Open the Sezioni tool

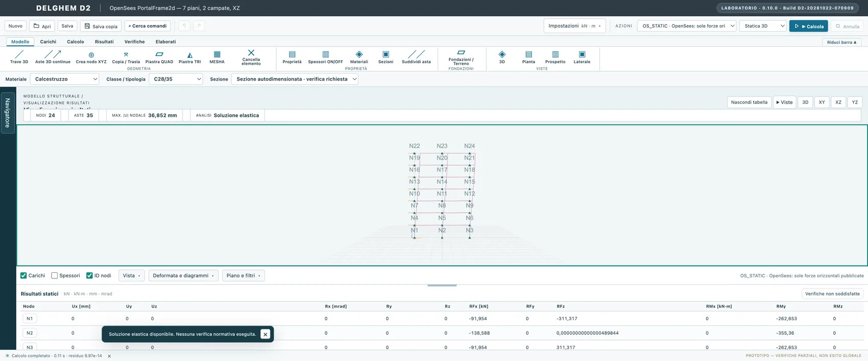pyautogui.click(x=386, y=57)
